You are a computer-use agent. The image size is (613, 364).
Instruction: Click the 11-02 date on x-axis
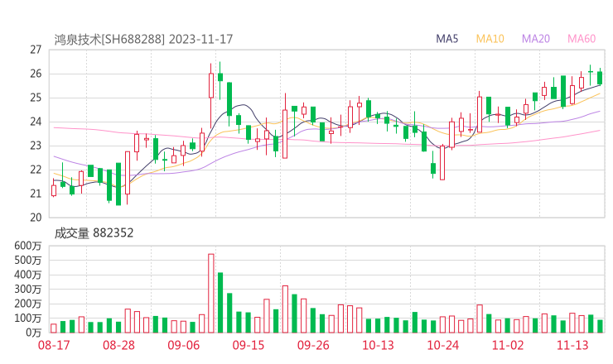pos(508,345)
